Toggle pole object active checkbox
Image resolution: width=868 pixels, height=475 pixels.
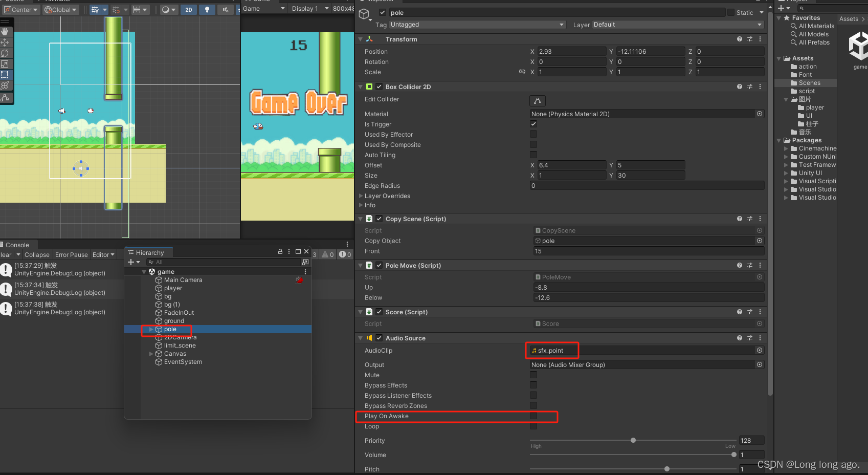(383, 12)
